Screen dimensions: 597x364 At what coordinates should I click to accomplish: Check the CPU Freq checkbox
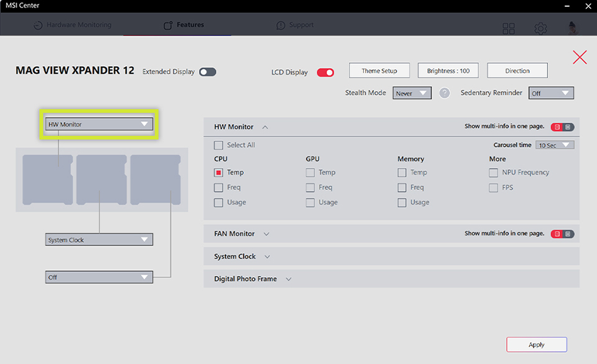[218, 188]
